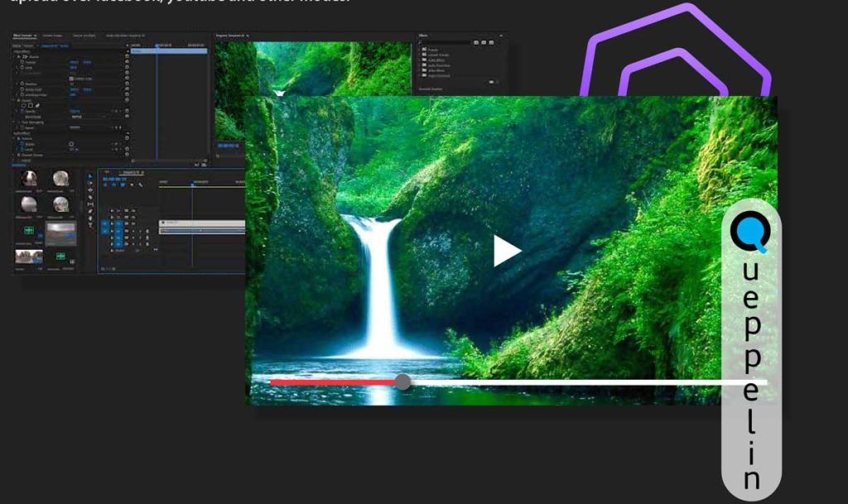Toggle the stopwatch beside the Scale property
Viewport: 848px width, 504px height.
(x=22, y=67)
